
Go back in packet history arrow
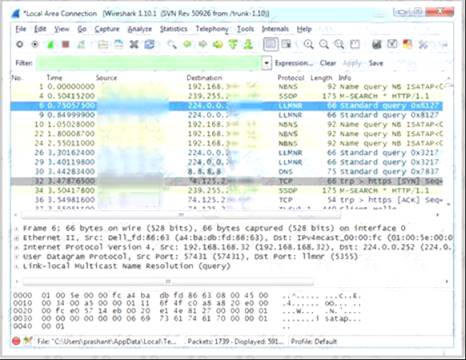pyautogui.click(x=187, y=44)
